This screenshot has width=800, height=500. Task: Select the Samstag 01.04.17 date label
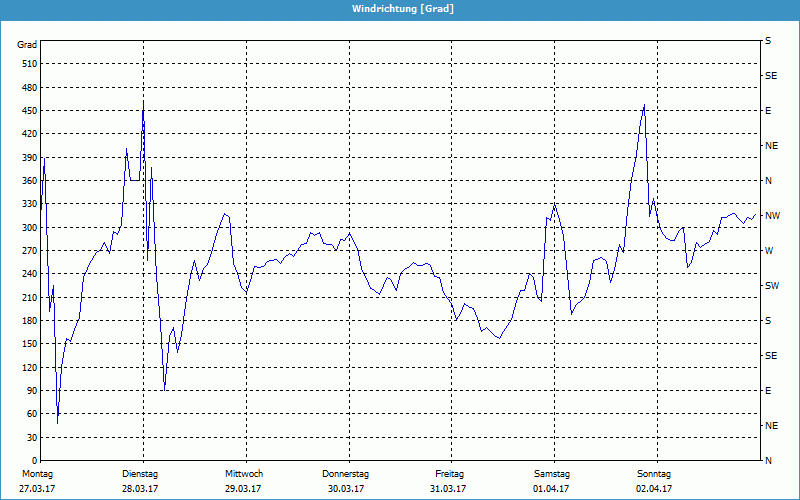coord(551,481)
